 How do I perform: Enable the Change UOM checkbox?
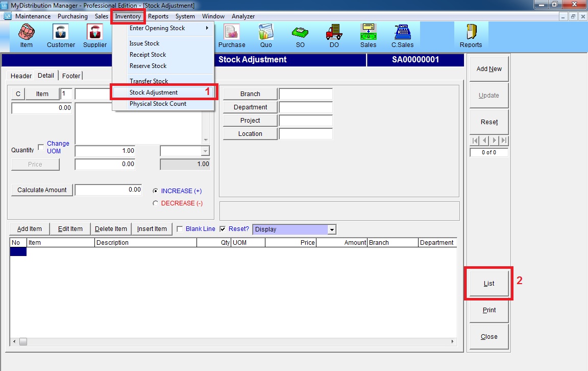(x=41, y=147)
